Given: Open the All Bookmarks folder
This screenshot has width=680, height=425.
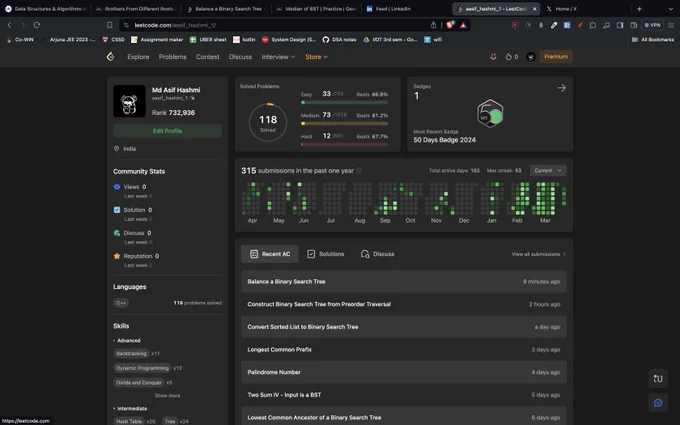Looking at the screenshot, I should (653, 39).
